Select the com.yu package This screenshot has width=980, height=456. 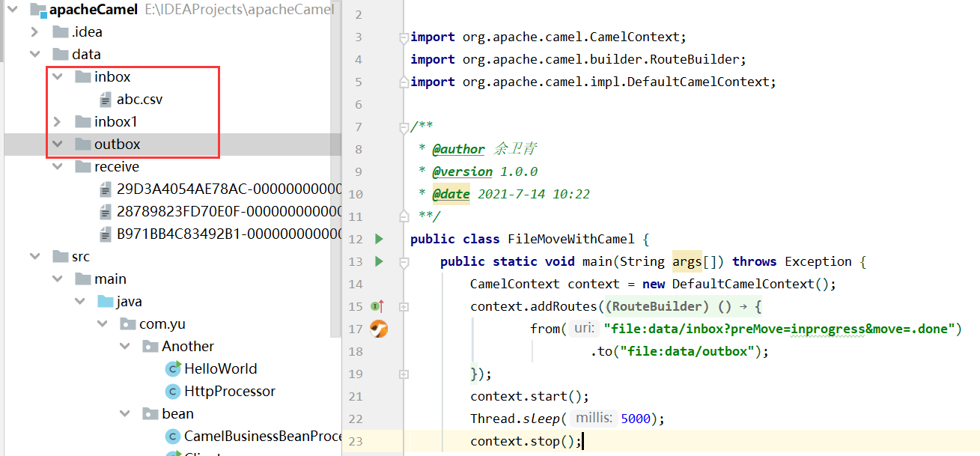(162, 323)
